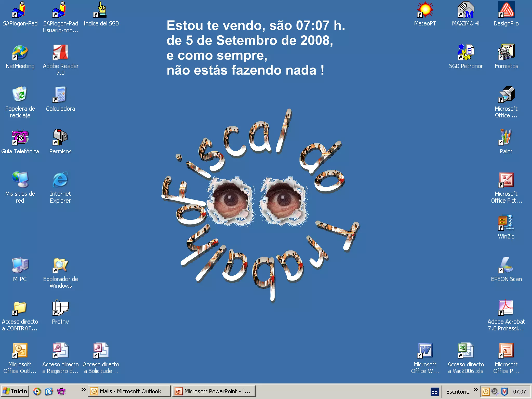Select the Paint shortcut icon

point(506,137)
